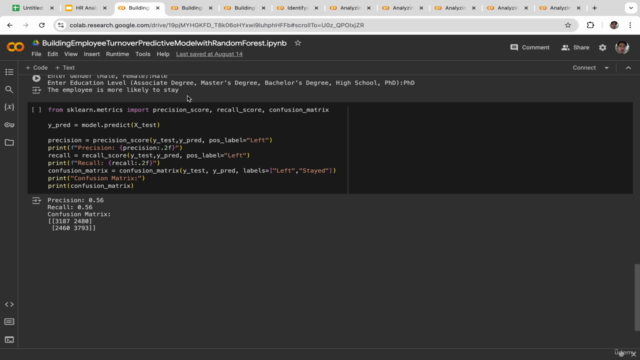640x360 pixels.
Task: Open the Chrome three-dot menu
Action: click(x=630, y=25)
